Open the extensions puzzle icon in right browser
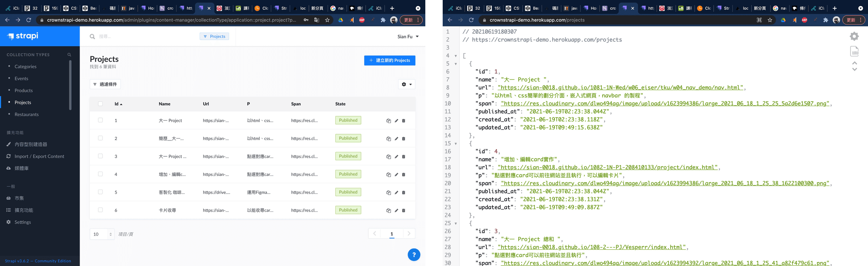The image size is (868, 266). coord(826,20)
